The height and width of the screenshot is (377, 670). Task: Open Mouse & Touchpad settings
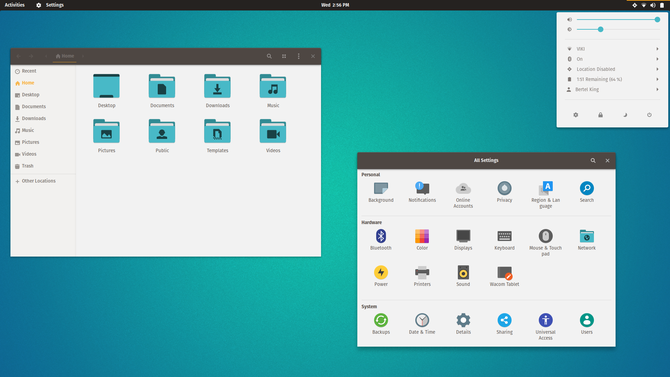coord(545,243)
